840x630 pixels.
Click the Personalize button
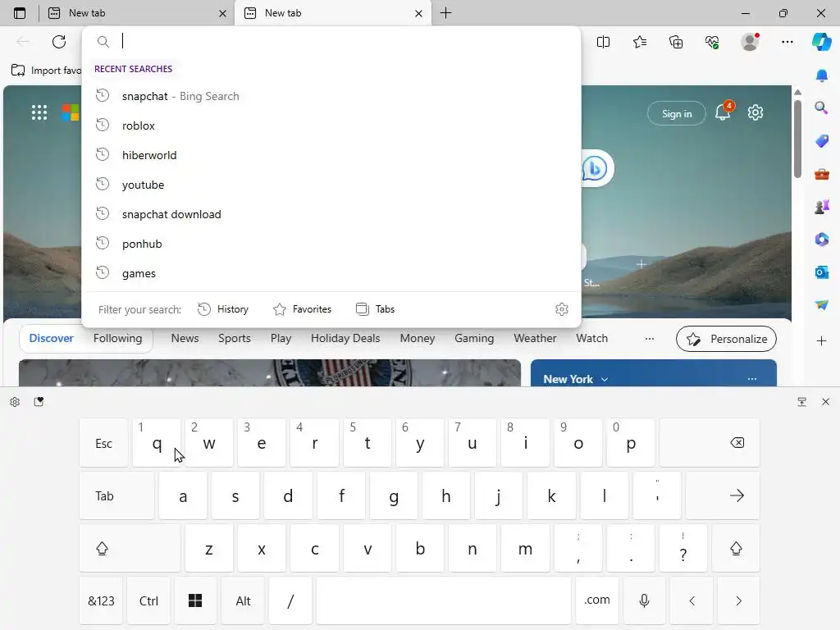tap(727, 339)
